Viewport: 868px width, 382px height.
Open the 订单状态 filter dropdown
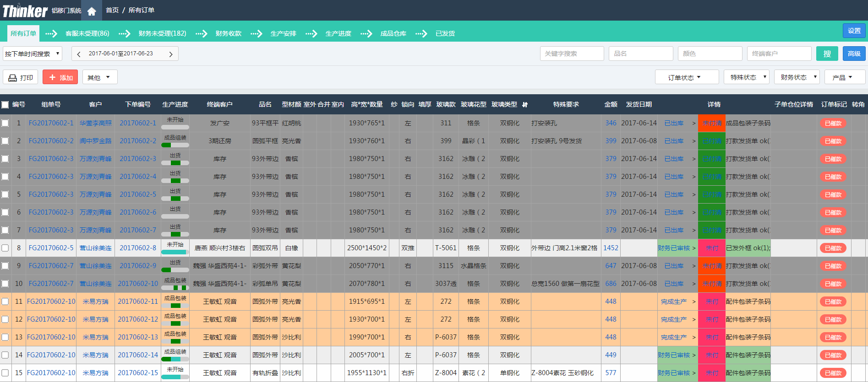[687, 77]
